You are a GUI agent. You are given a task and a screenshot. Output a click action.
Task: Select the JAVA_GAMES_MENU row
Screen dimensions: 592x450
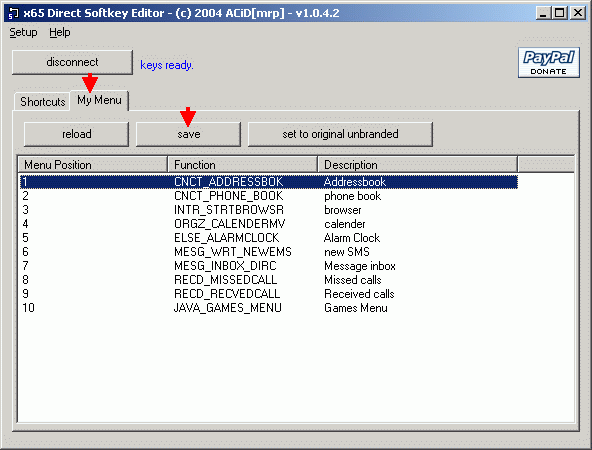269,308
